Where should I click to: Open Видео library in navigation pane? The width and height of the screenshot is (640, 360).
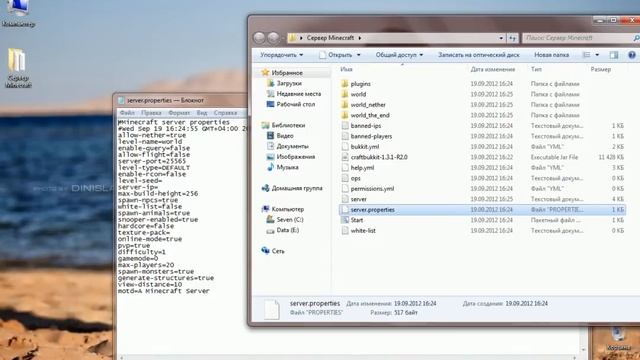point(284,136)
